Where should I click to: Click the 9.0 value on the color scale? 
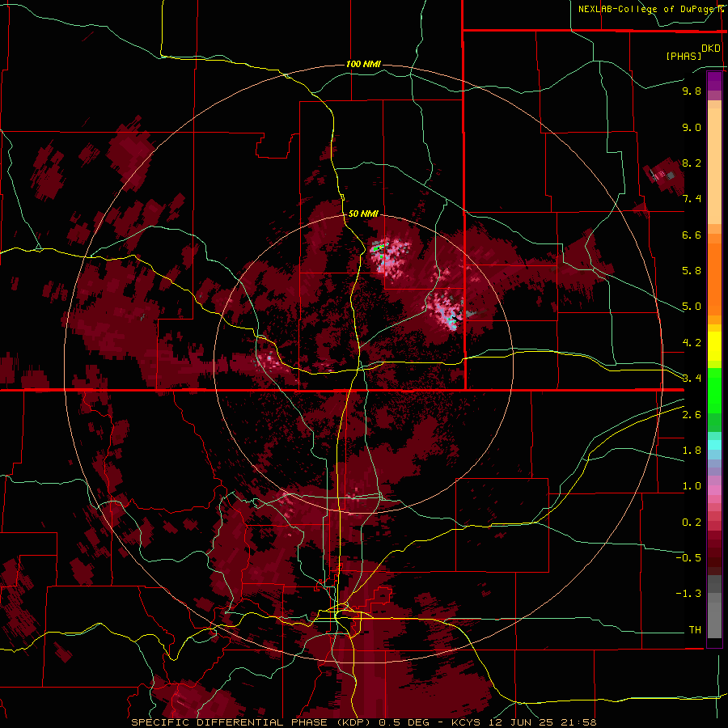[692, 127]
